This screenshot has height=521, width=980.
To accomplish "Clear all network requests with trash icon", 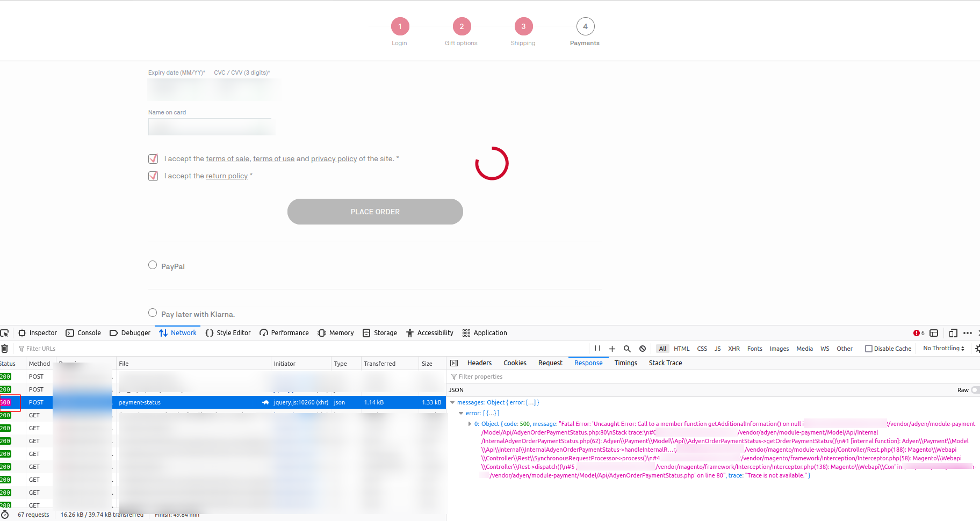I will pyautogui.click(x=5, y=348).
